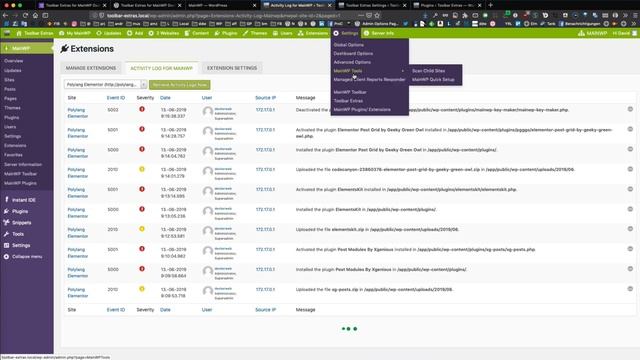Click the browser address bar URL
Image resolution: width=640 pixels, height=360 pixels.
(224, 15)
